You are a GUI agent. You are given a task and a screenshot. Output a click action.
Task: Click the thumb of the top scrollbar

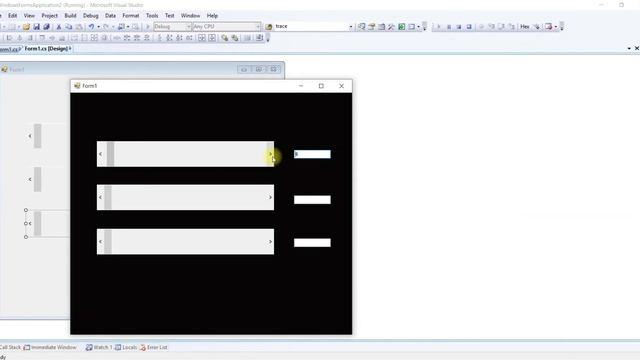[x=110, y=154]
